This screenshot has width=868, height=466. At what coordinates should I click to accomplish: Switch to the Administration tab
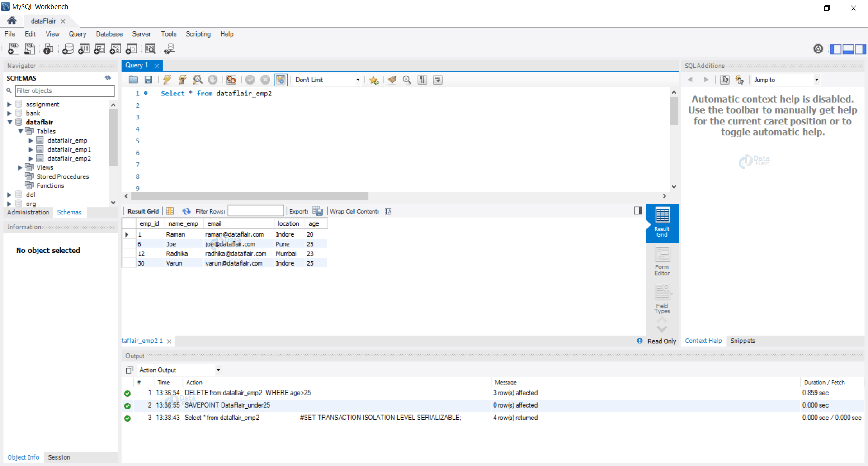point(28,212)
